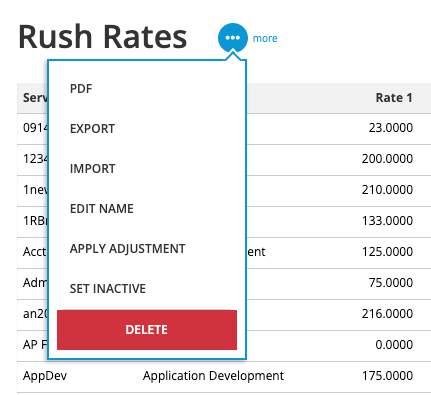Click the 125.0000 rate cell

[x=387, y=252]
